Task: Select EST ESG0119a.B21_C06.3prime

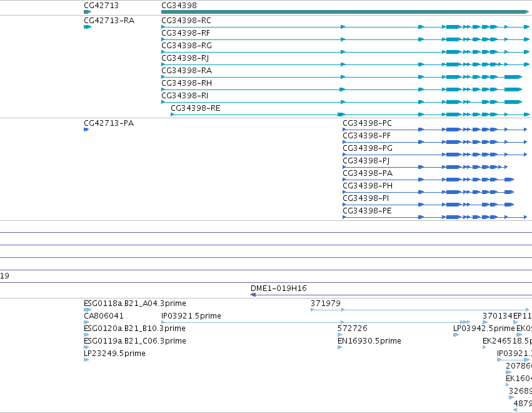Action: [134, 341]
